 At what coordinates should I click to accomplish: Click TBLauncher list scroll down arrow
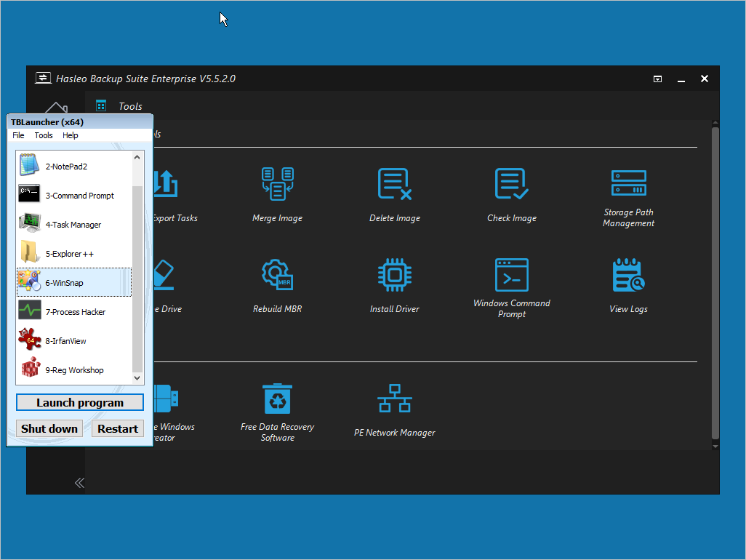coord(137,378)
